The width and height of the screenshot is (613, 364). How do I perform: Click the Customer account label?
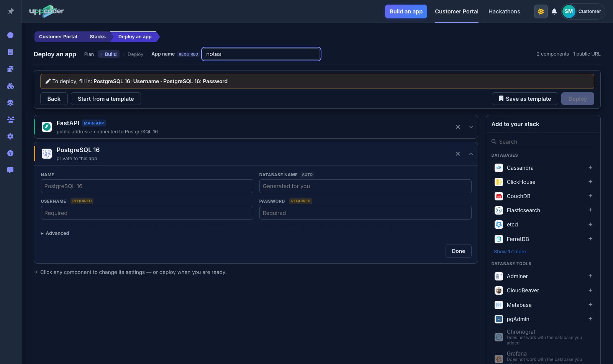589,11
